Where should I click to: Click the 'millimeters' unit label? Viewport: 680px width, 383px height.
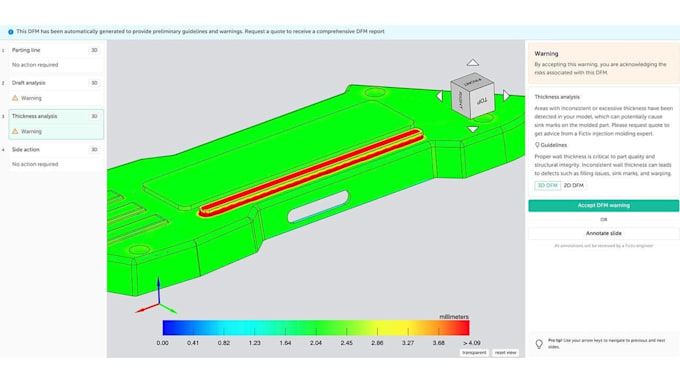tap(454, 317)
